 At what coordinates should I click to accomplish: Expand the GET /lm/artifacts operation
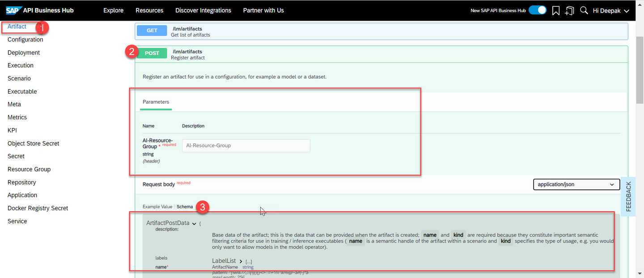[x=381, y=31]
